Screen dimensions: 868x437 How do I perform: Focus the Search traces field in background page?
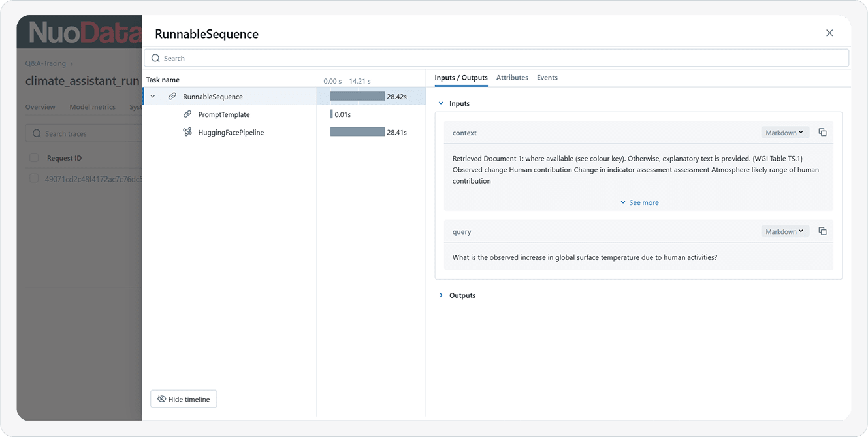[x=84, y=134]
